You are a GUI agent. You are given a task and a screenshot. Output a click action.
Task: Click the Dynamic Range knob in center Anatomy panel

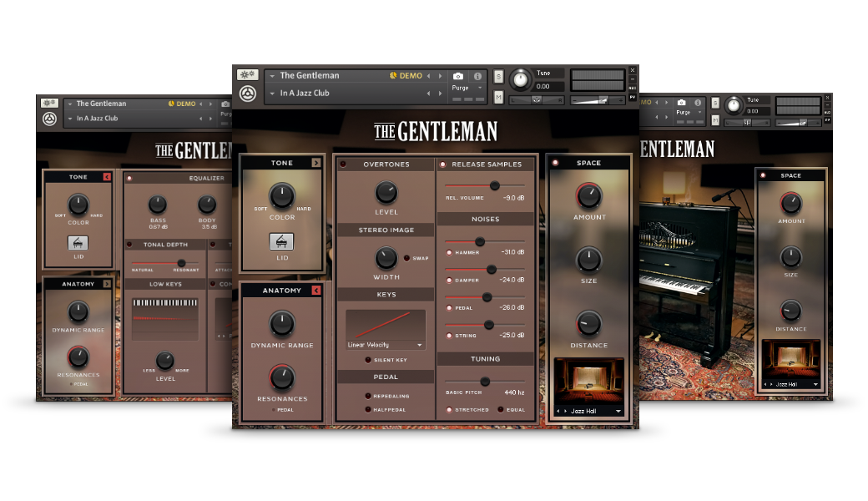pos(282,324)
